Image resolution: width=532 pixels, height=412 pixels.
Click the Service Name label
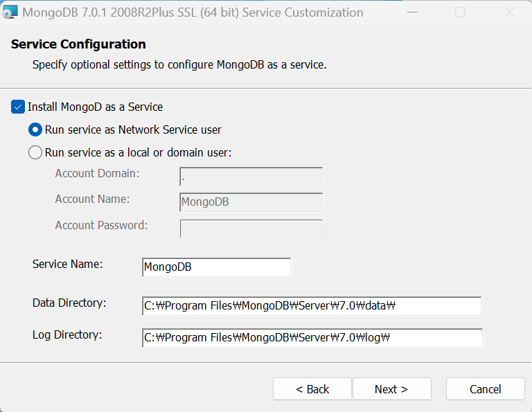point(67,264)
